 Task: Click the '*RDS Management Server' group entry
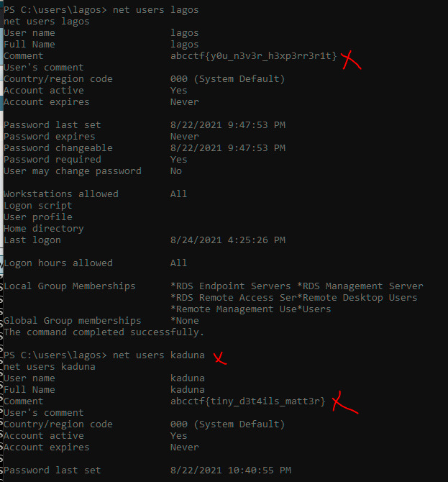pos(360,286)
